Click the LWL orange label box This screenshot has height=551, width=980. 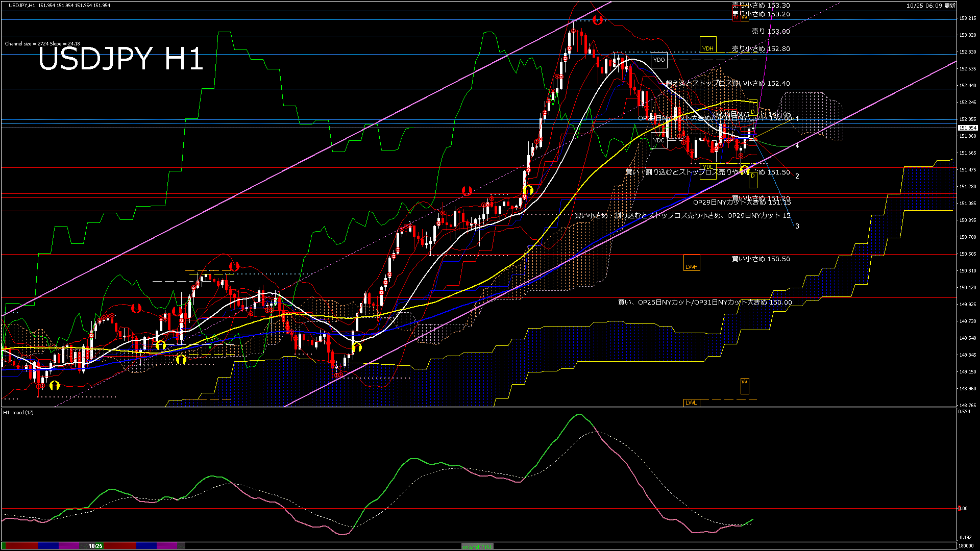pos(691,403)
